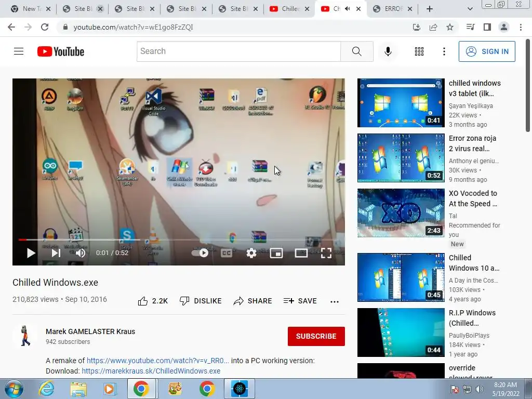This screenshot has width=532, height=399.
Task: Open the media controls icon
Action: coord(470,27)
